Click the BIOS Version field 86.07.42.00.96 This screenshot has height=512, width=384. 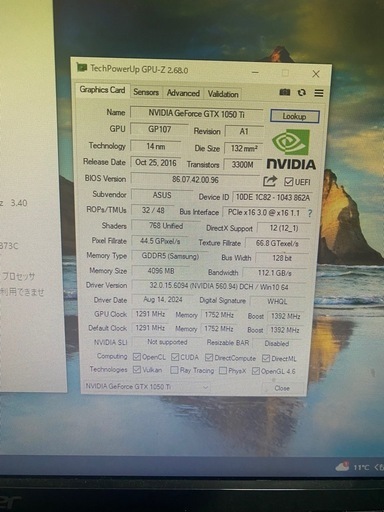pyautogui.click(x=195, y=180)
